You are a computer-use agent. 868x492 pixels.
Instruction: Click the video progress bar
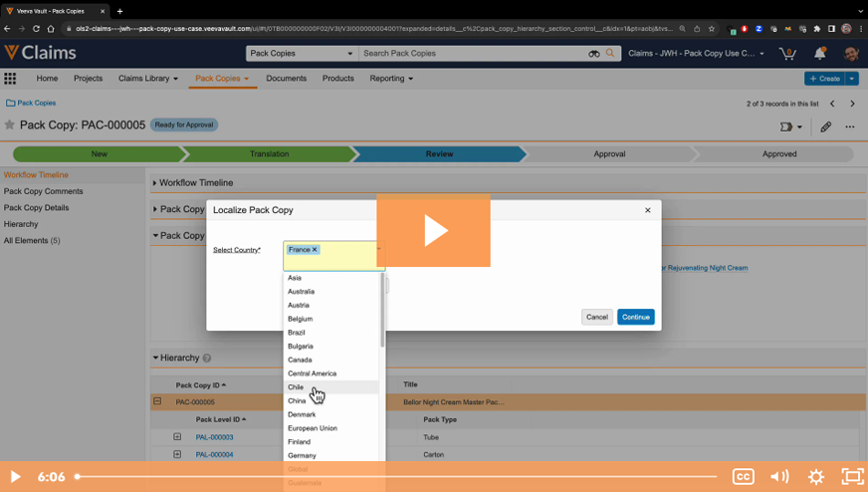pos(396,476)
